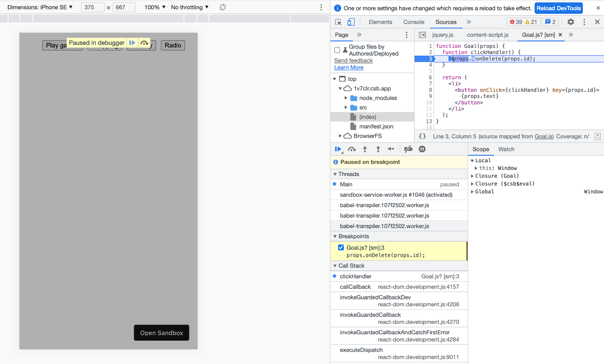604x364 pixels.
Task: Toggle device toolbar icon
Action: click(x=351, y=22)
